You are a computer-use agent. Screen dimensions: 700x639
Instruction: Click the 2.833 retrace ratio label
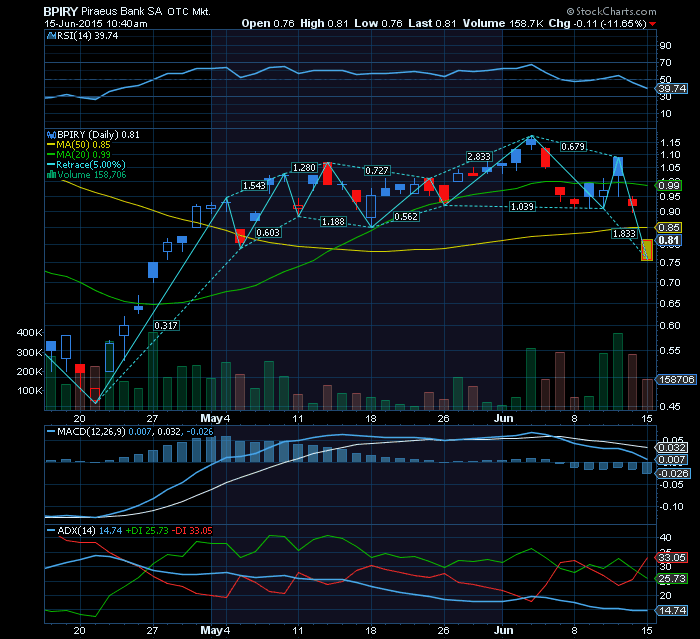[x=479, y=157]
